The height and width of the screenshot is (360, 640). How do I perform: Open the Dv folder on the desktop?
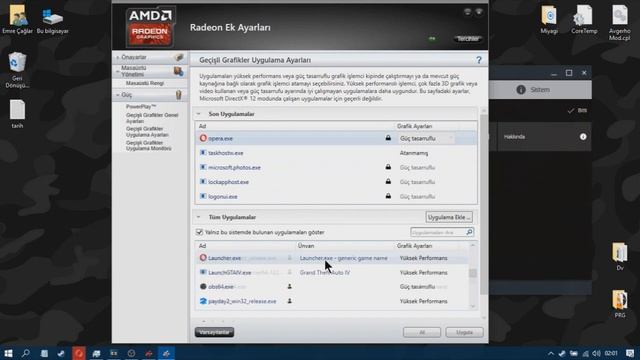[620, 256]
